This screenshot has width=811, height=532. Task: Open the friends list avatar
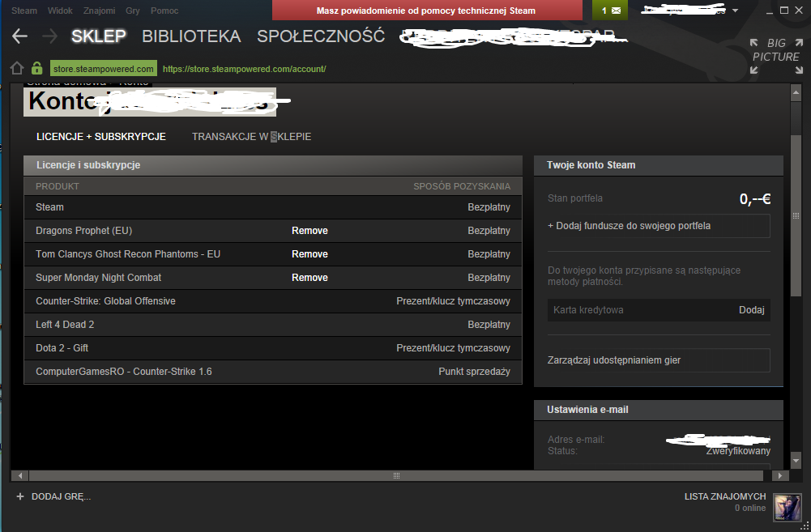pyautogui.click(x=788, y=507)
